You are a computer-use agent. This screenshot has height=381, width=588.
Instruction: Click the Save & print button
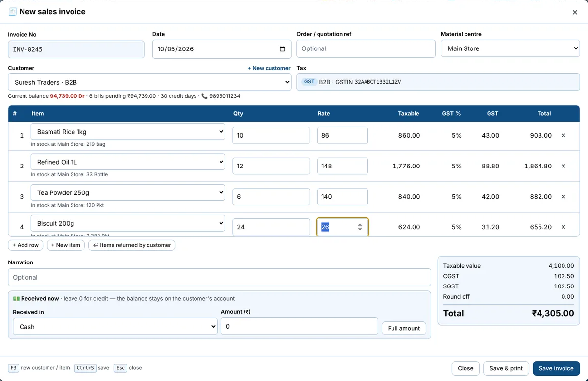click(x=506, y=368)
